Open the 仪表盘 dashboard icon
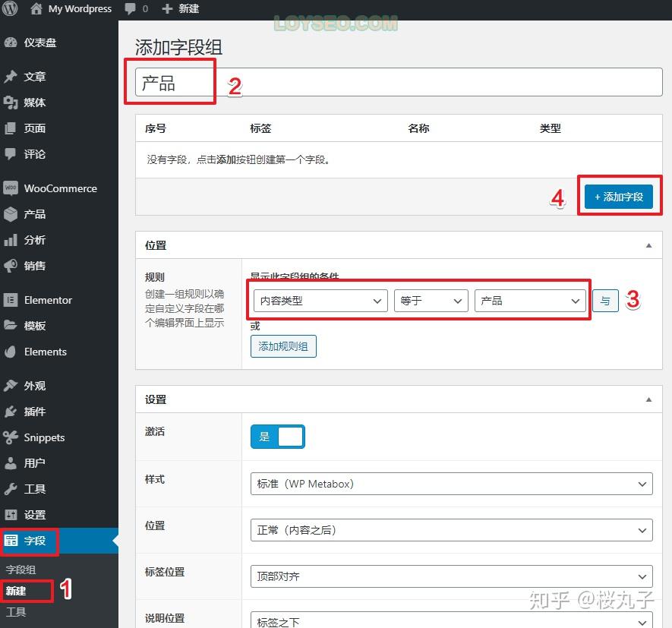The height and width of the screenshot is (628, 672). pyautogui.click(x=11, y=43)
